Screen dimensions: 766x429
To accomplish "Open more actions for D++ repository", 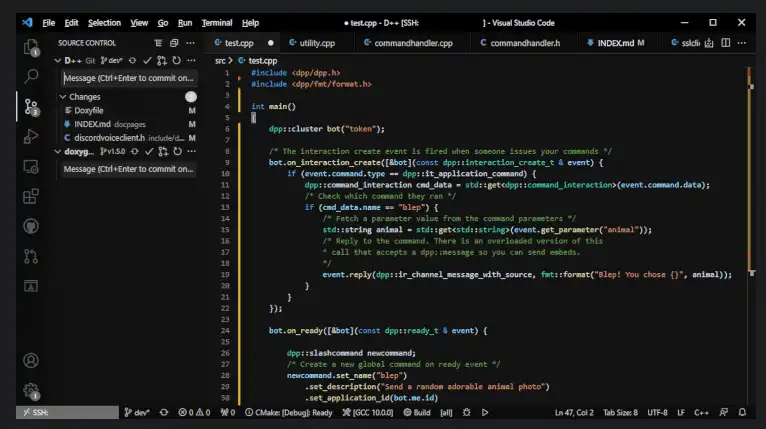I will point(191,61).
